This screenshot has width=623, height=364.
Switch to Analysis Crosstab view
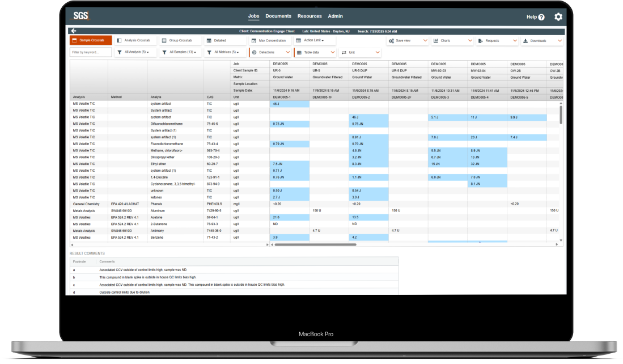(x=134, y=41)
